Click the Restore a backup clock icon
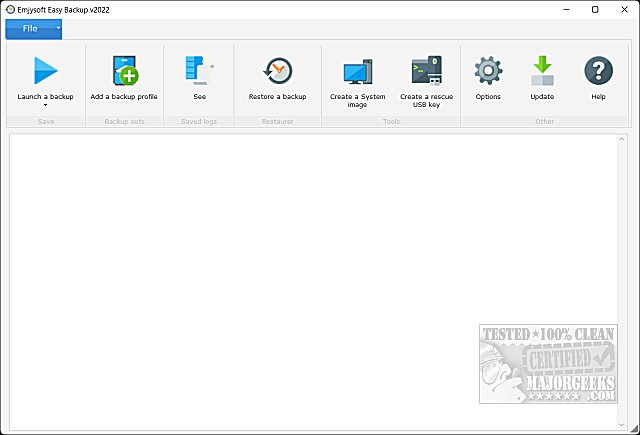640x435 pixels. [278, 71]
